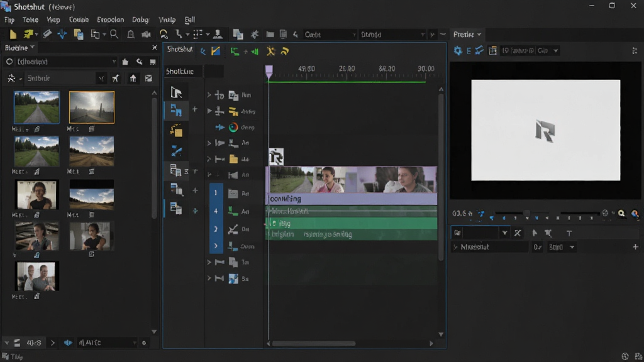
Task: Expand the Ta track header arrow
Action: coord(209,262)
